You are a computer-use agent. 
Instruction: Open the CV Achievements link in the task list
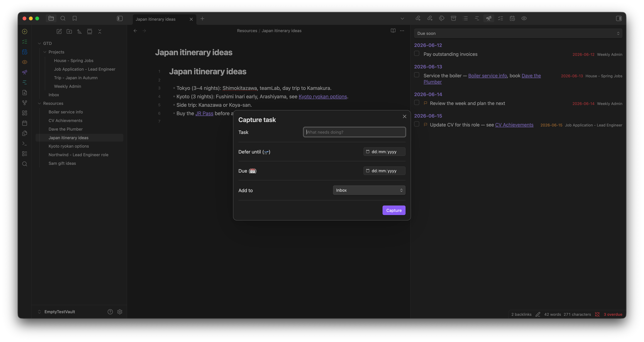514,125
